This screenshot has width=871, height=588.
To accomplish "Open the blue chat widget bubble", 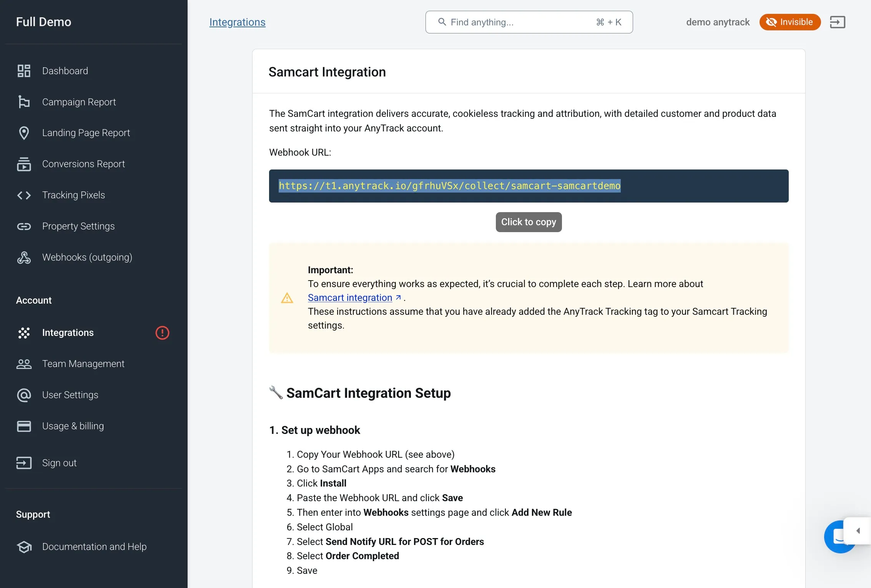I will click(x=836, y=537).
